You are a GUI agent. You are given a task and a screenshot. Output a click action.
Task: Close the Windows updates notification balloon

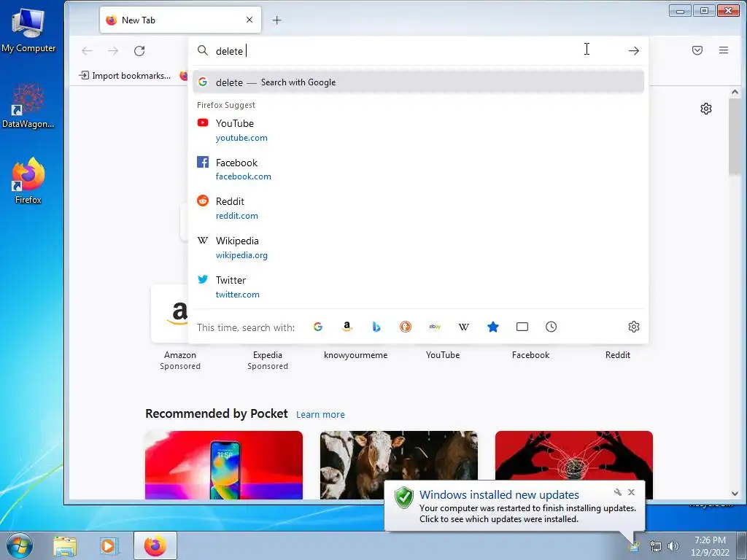[x=631, y=492]
